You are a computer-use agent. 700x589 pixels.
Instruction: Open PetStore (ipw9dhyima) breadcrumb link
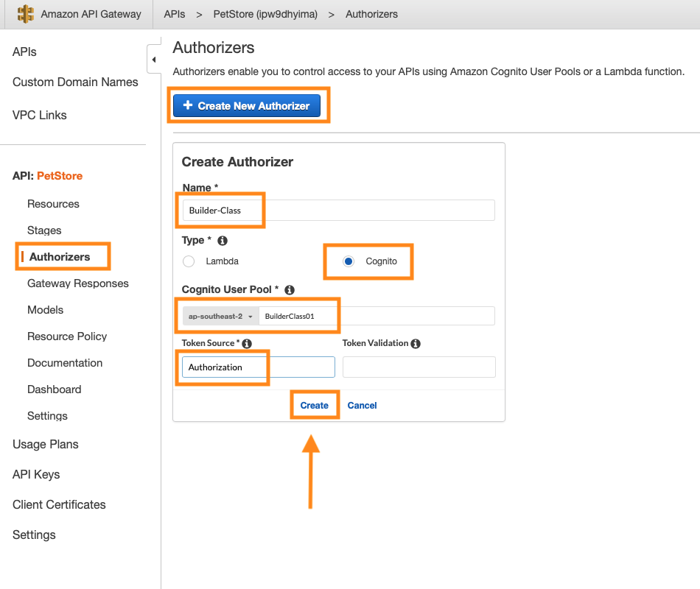click(265, 14)
